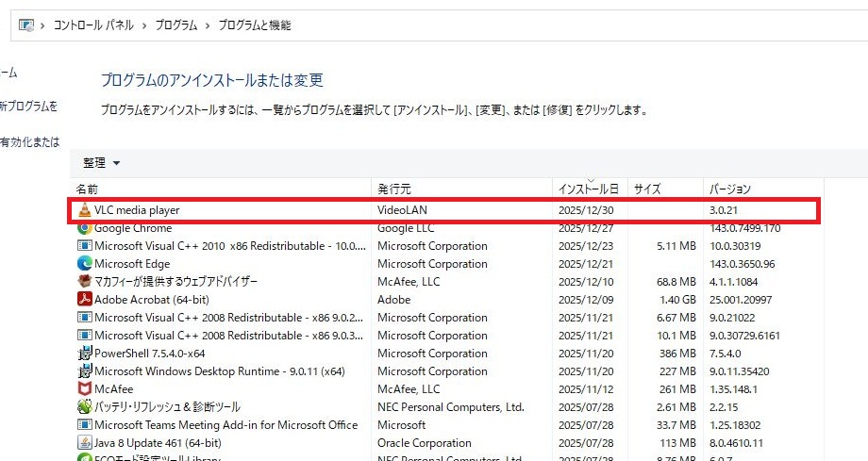The image size is (868, 461).
Task: Click the Adobe Acrobat (64-bit) icon
Action: pos(84,300)
